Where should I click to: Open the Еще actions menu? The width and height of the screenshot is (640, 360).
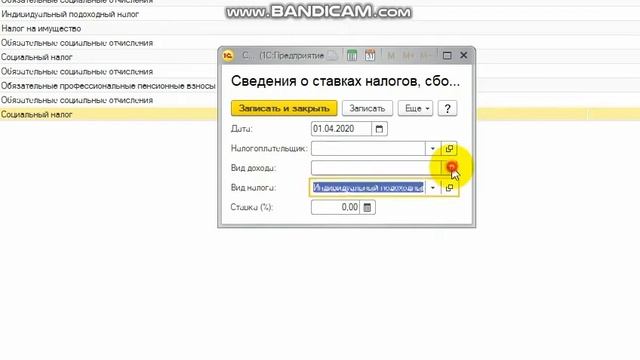416,109
